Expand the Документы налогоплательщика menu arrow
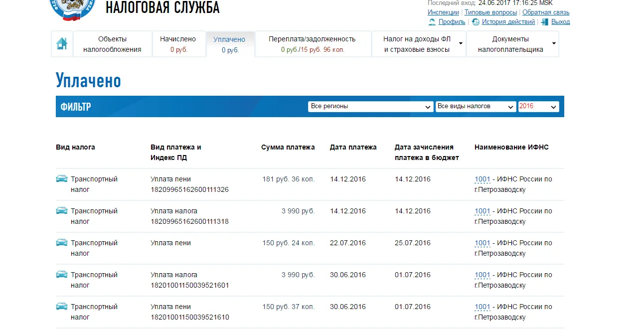Image resolution: width=644 pixels, height=330 pixels. (x=554, y=44)
